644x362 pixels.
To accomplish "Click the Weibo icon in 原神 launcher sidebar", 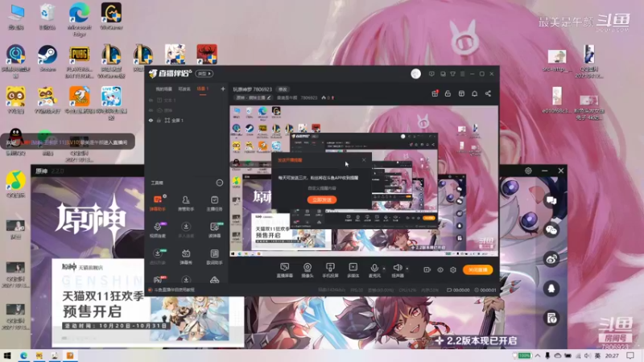I will click(551, 259).
